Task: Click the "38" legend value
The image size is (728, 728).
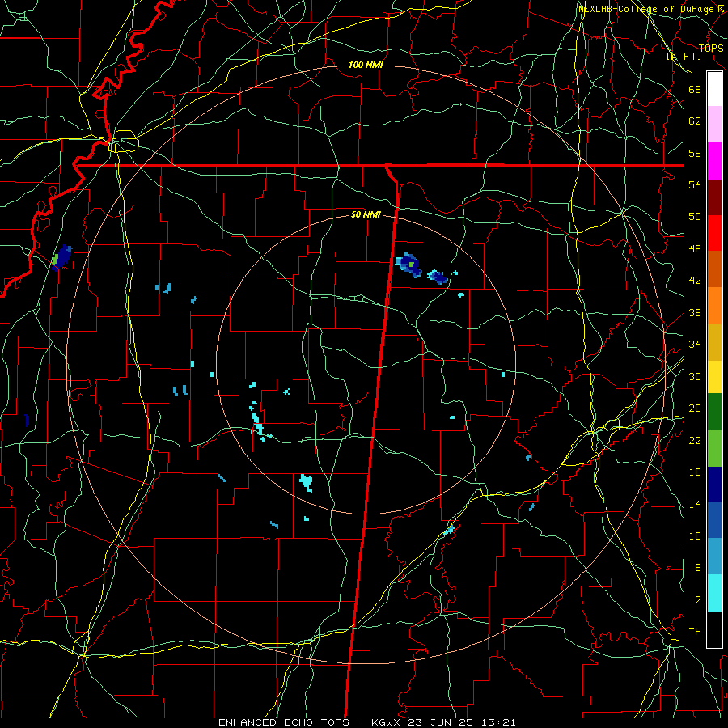Action: 695,312
